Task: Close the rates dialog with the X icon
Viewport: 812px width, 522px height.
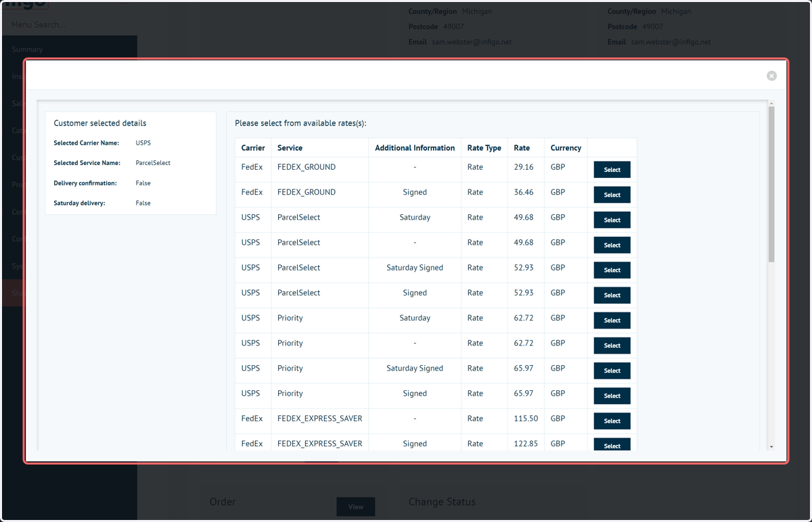Action: [771, 76]
